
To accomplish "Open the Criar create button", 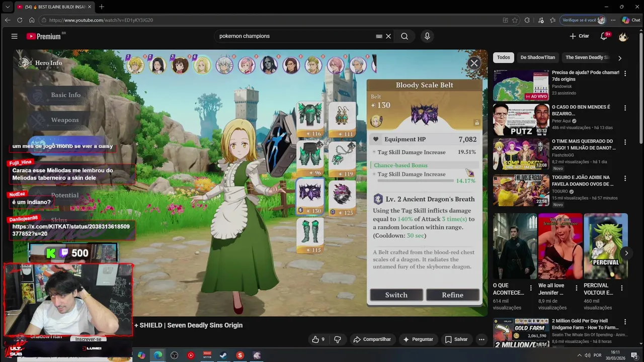I will pyautogui.click(x=579, y=36).
